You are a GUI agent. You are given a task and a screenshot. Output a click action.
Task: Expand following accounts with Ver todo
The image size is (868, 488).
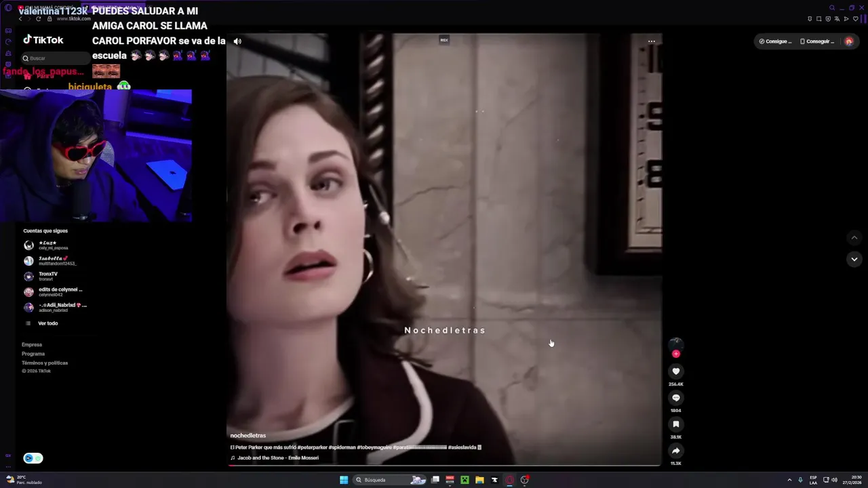coord(47,323)
